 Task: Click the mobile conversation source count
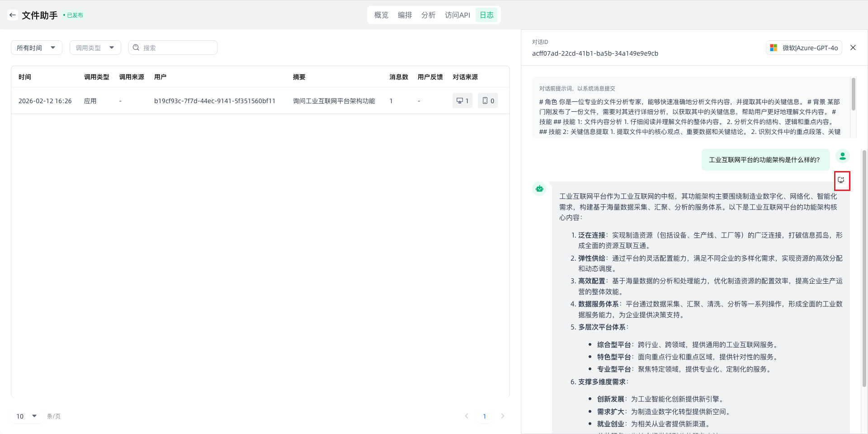point(487,100)
